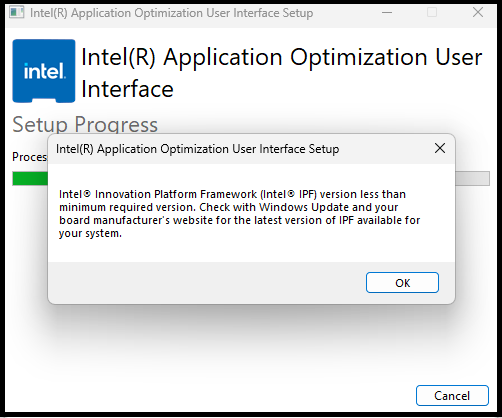Click the disabled maximize button of the setup window
The width and height of the screenshot is (502, 418).
click(432, 13)
